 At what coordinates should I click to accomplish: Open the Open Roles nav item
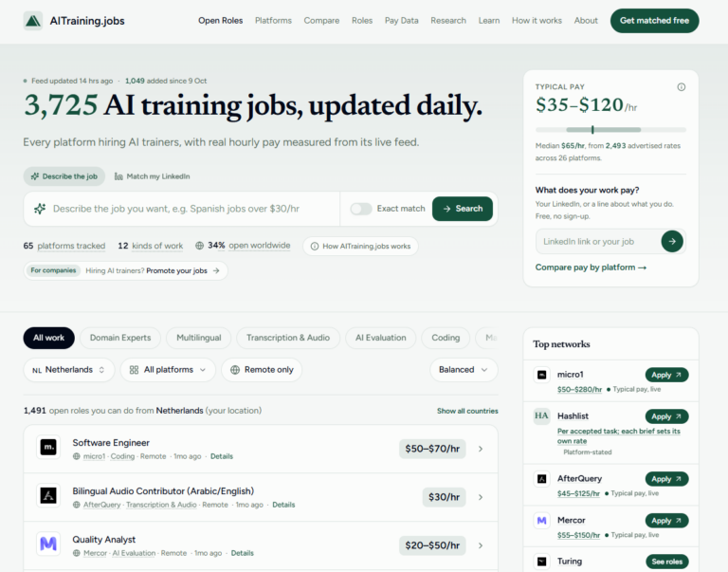point(221,21)
